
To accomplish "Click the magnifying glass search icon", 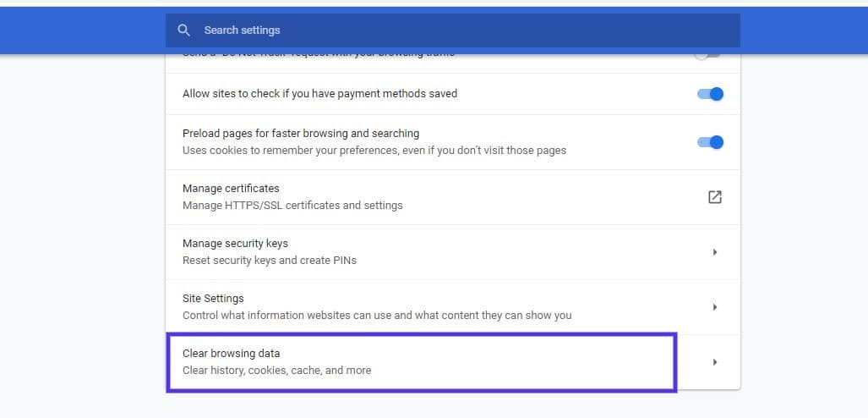I will click(183, 30).
